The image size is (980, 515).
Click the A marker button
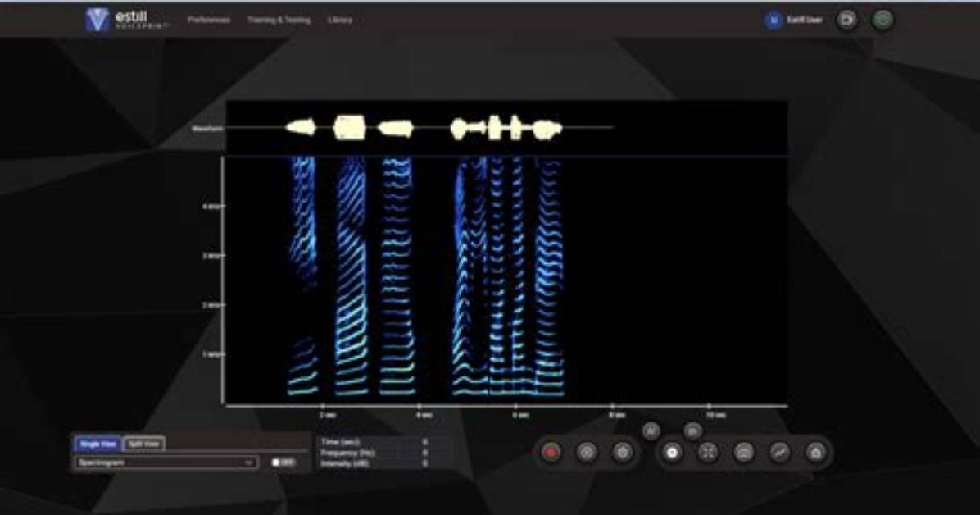(x=651, y=431)
